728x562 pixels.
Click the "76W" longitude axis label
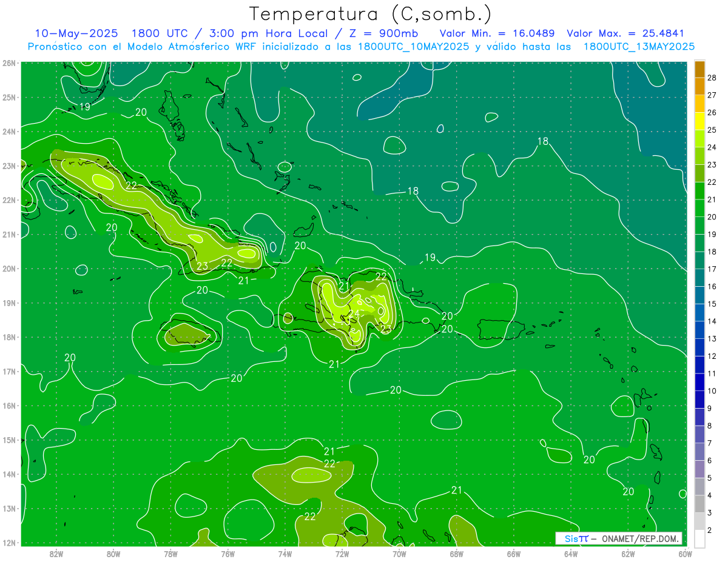(x=227, y=554)
